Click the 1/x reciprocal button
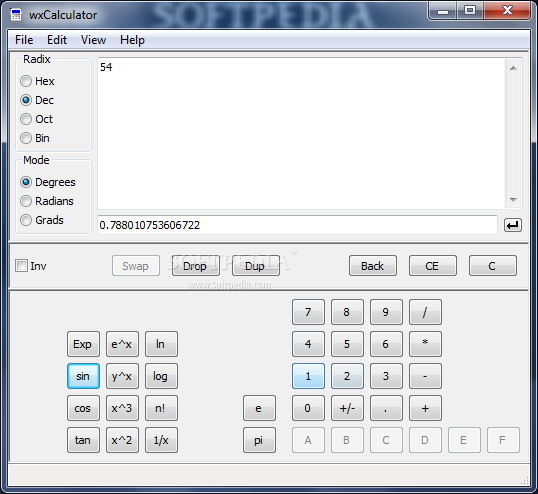The width and height of the screenshot is (538, 494). point(161,440)
